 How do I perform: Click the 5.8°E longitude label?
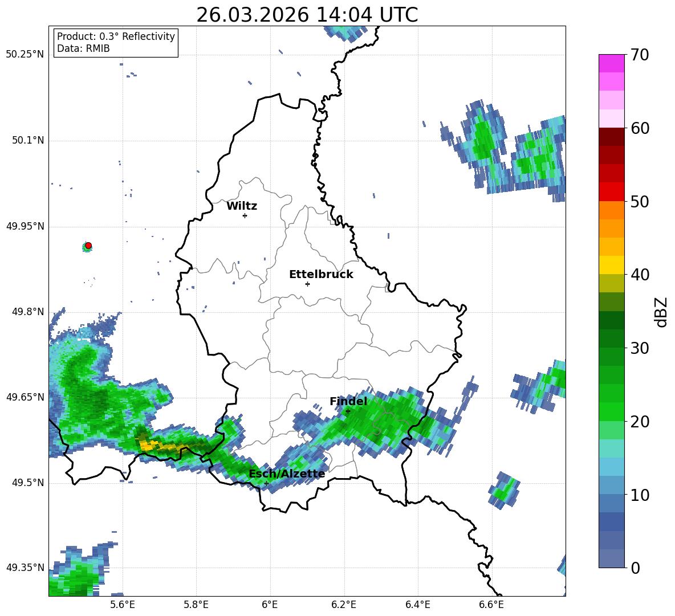tap(196, 605)
